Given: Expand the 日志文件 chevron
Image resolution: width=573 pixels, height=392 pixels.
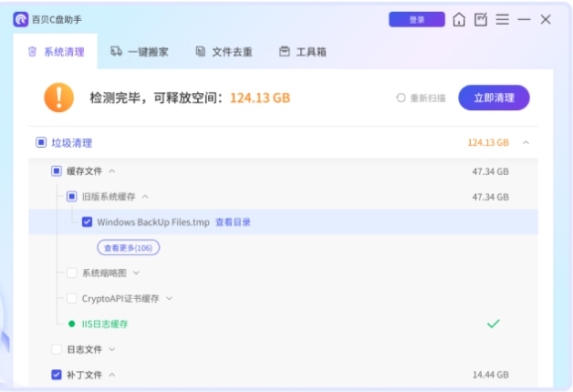Looking at the screenshot, I should [112, 349].
